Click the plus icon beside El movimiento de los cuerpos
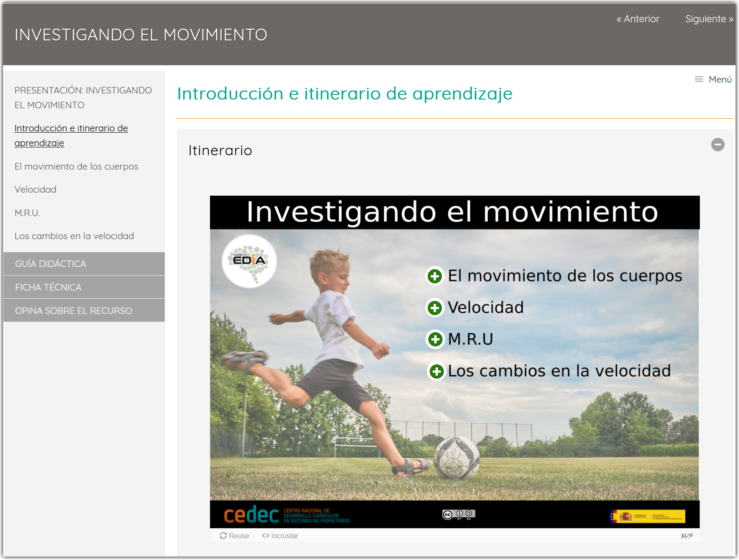 coord(434,276)
